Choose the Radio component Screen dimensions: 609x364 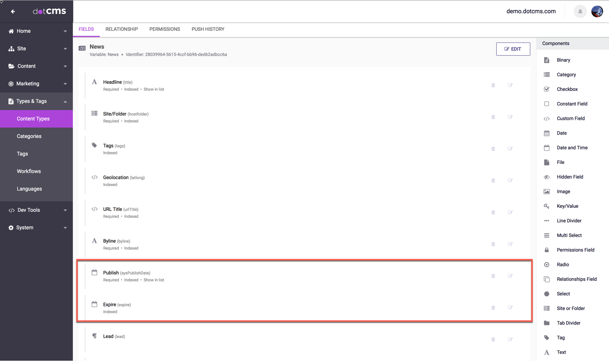coord(563,265)
